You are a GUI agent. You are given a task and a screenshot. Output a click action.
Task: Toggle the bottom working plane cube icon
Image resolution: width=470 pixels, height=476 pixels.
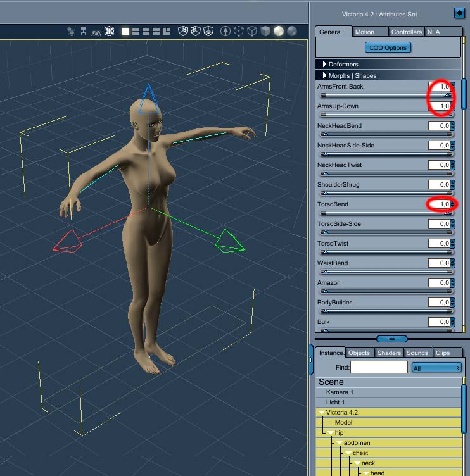208,31
